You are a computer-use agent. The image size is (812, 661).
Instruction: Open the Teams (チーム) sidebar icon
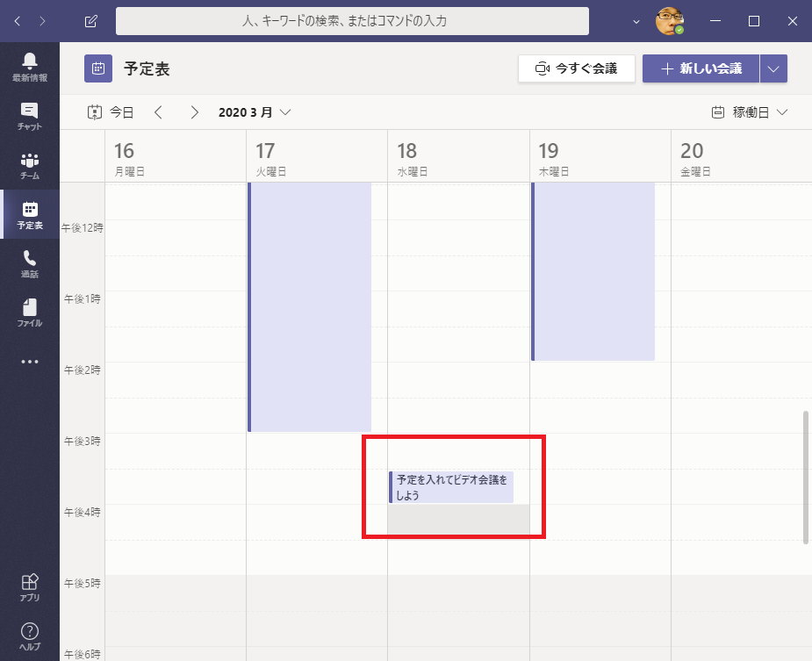pos(30,165)
